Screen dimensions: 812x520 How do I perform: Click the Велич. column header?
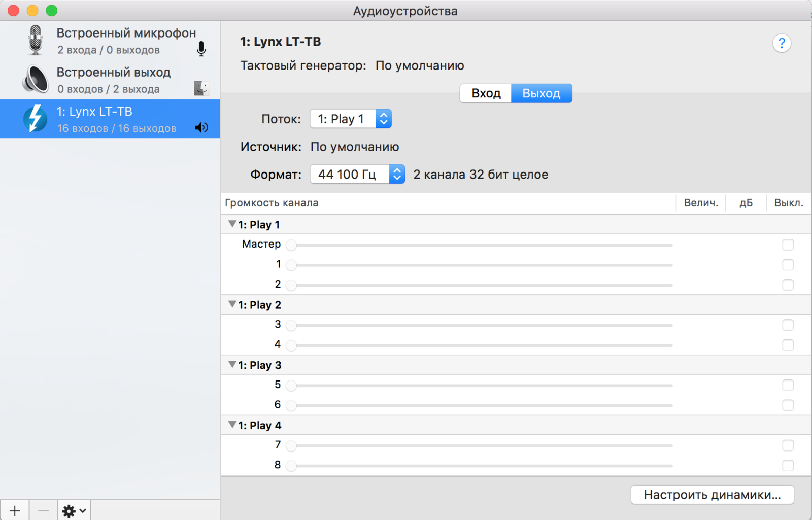click(x=701, y=203)
